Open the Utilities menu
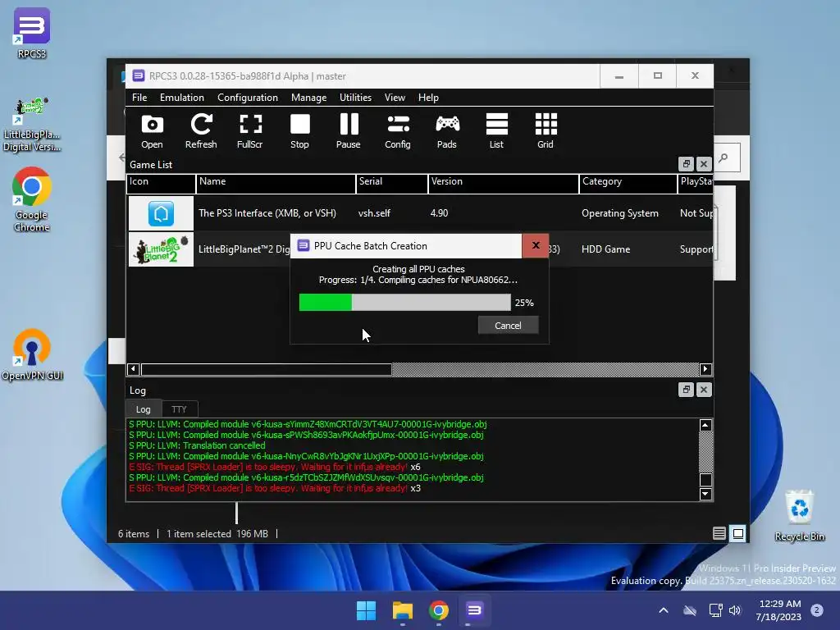The width and height of the screenshot is (840, 630). pos(355,98)
